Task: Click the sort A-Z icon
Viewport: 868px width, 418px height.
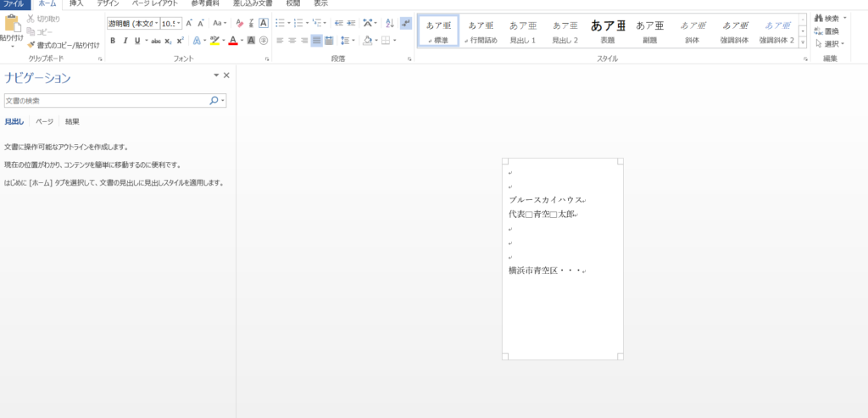Action: tap(390, 23)
